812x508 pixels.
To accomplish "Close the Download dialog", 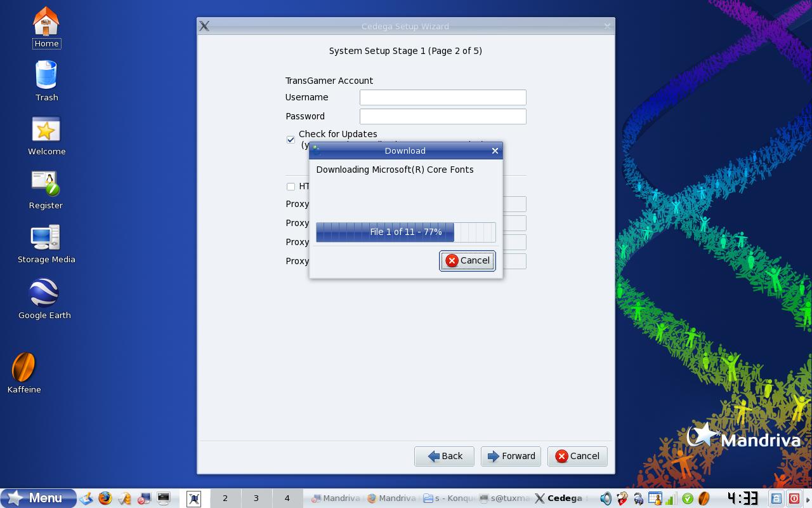I will [x=495, y=150].
